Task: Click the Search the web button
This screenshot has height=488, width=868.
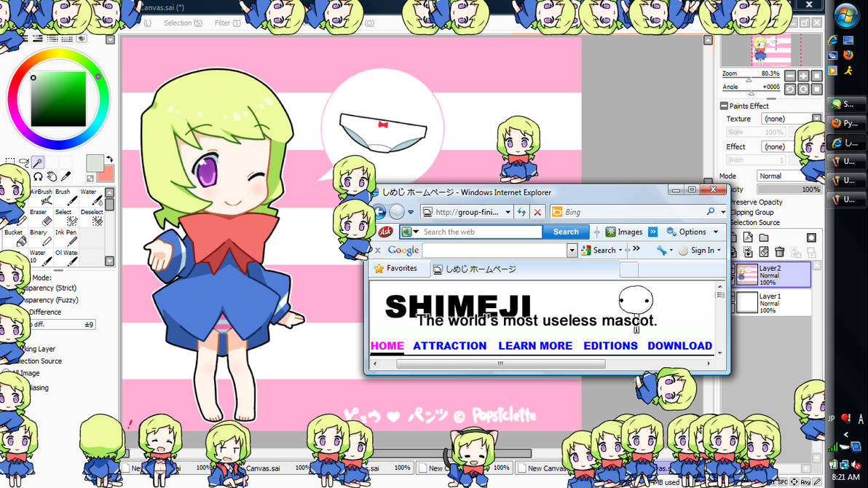Action: (x=566, y=231)
